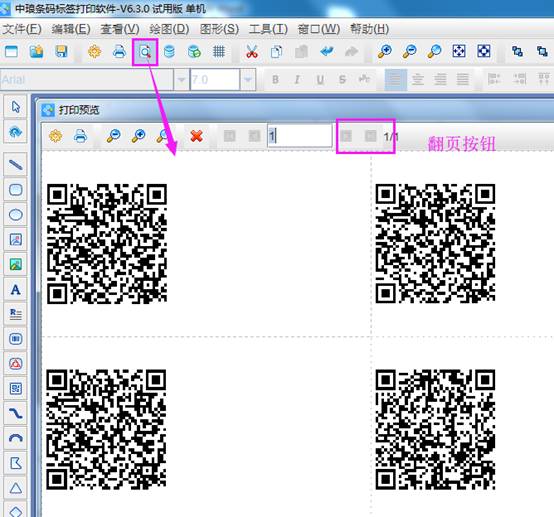Open the 查看(V) menu
The width and height of the screenshot is (554, 517).
(x=120, y=29)
